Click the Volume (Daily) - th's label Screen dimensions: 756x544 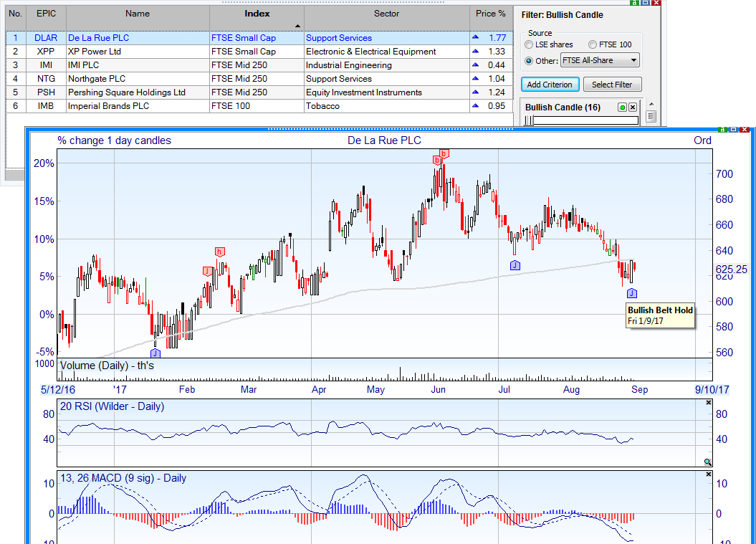[107, 366]
